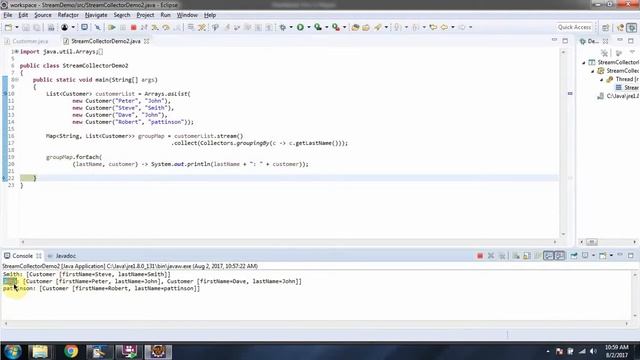
Task: Click the Open Perspective icon
Action: coord(605,27)
